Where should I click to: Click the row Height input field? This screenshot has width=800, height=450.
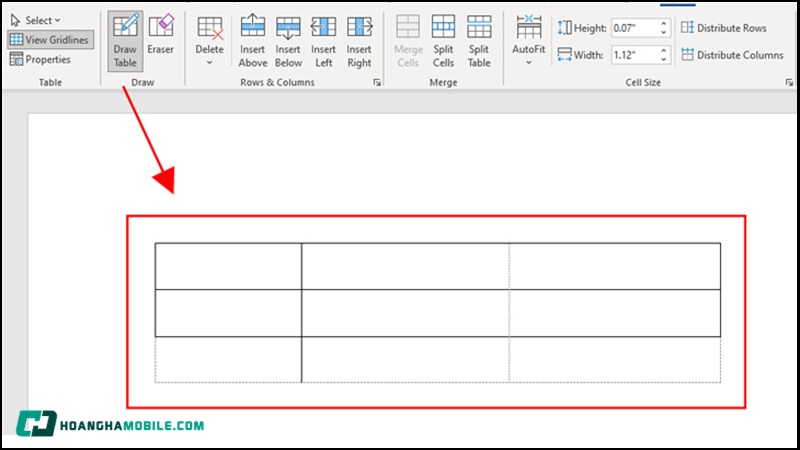634,28
